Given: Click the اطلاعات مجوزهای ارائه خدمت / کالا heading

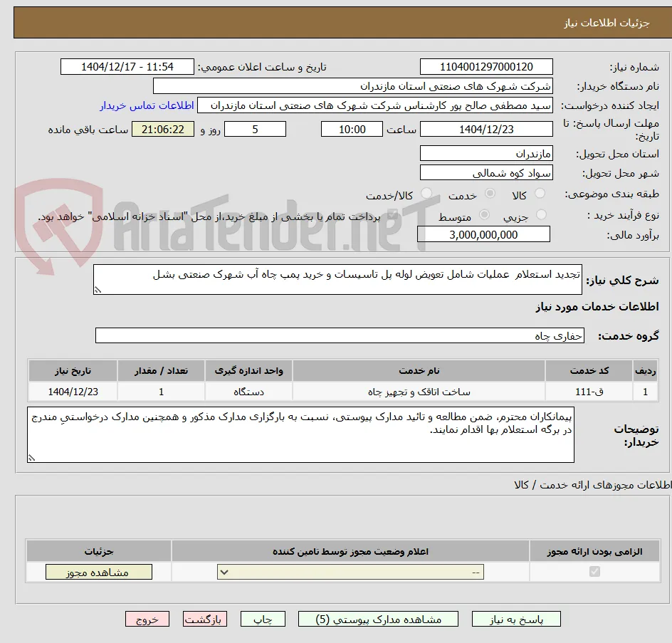Looking at the screenshot, I should point(593,485).
